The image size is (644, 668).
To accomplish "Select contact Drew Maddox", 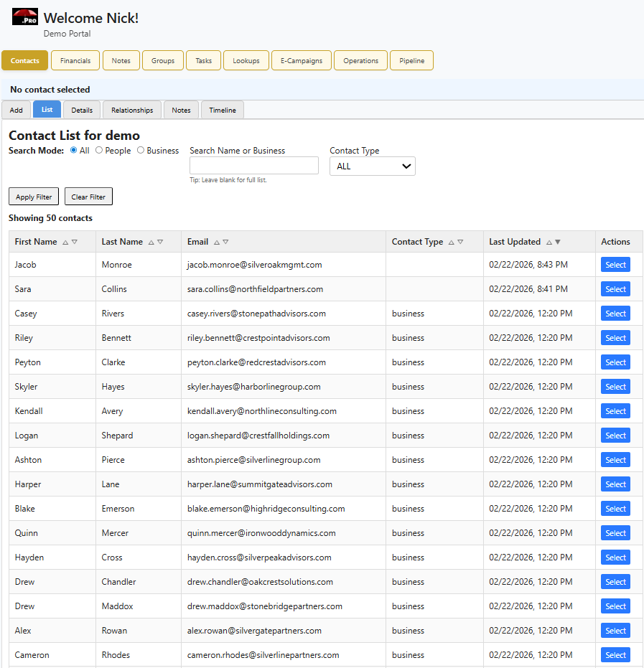I will coord(615,606).
